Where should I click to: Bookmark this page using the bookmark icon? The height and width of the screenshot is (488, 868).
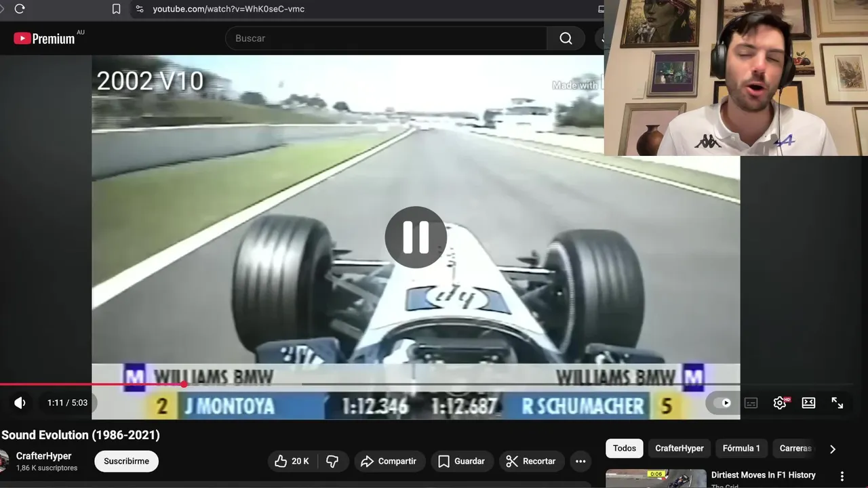click(116, 9)
